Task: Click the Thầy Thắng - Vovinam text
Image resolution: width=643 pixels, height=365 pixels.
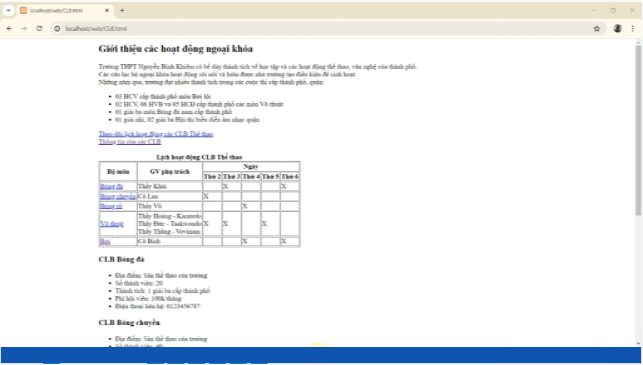Action: (169, 232)
